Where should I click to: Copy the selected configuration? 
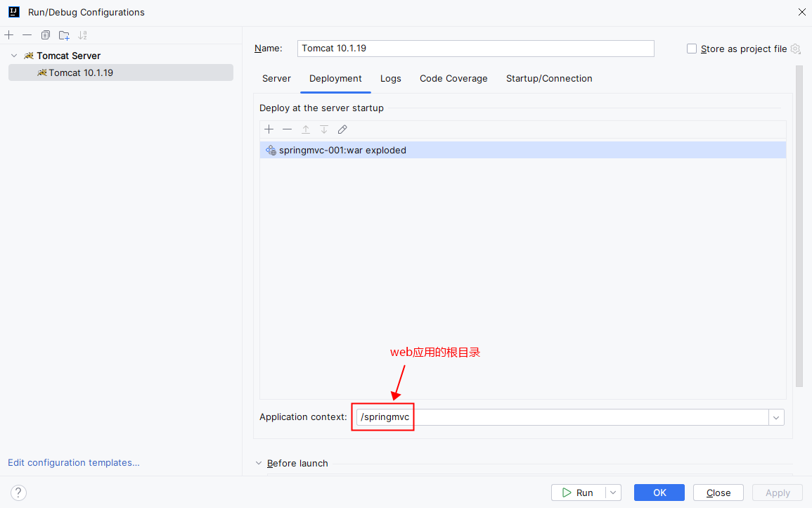(46, 35)
